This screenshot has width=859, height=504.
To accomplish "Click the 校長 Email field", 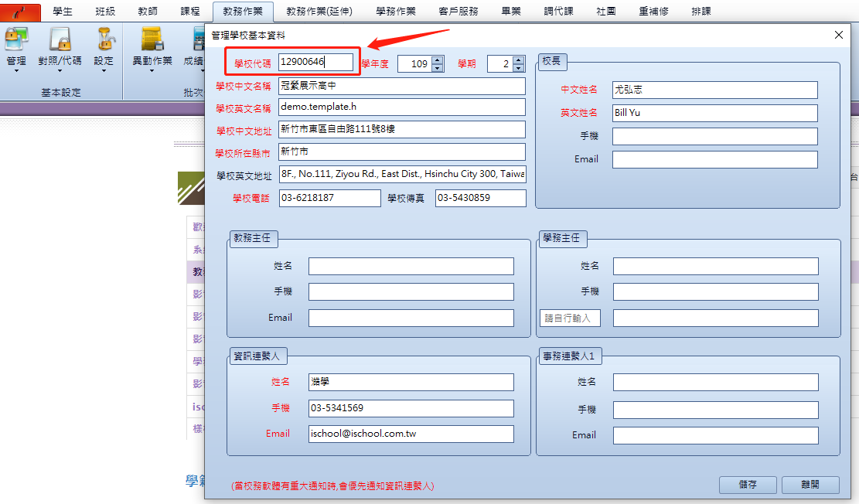I will (x=715, y=159).
